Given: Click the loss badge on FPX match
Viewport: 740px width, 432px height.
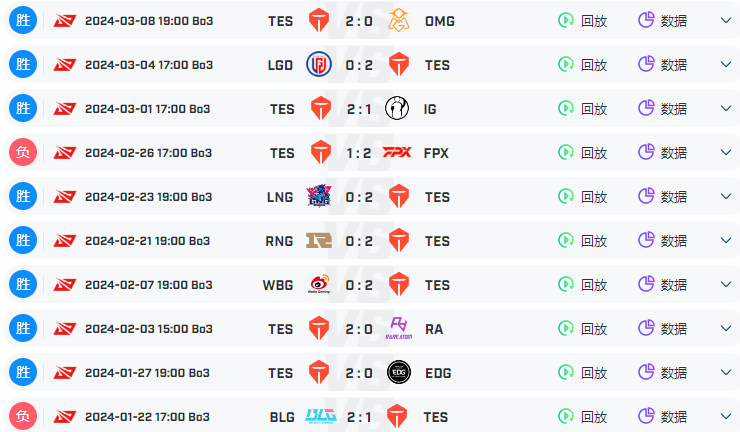Looking at the screenshot, I should tap(23, 152).
